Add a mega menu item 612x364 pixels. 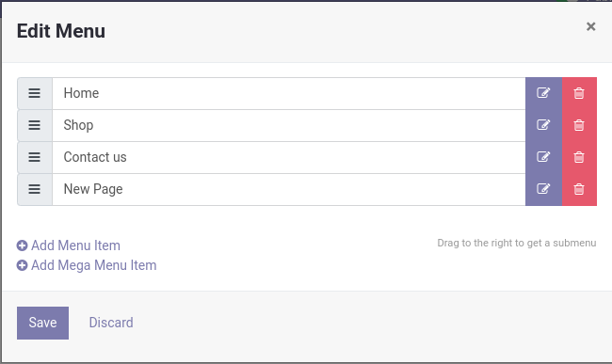click(87, 265)
